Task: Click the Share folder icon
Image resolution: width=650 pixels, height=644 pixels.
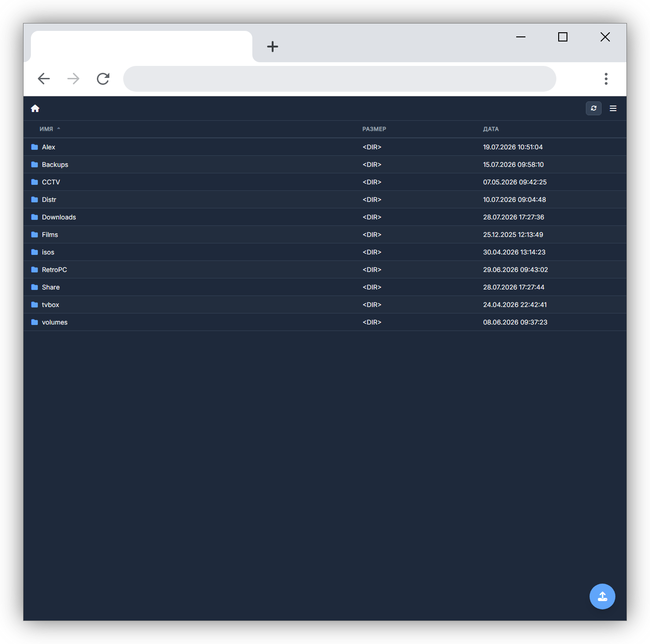Action: [35, 287]
